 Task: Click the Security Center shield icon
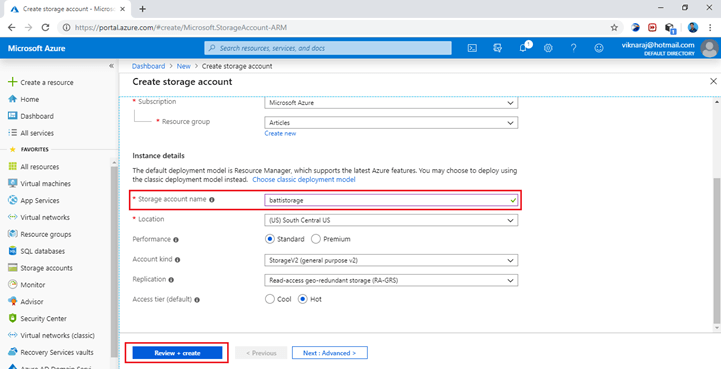[13, 318]
